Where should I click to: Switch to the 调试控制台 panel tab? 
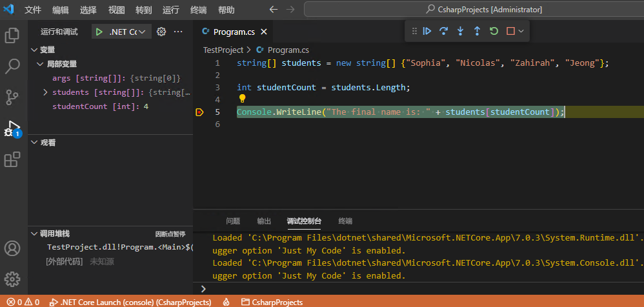304,221
